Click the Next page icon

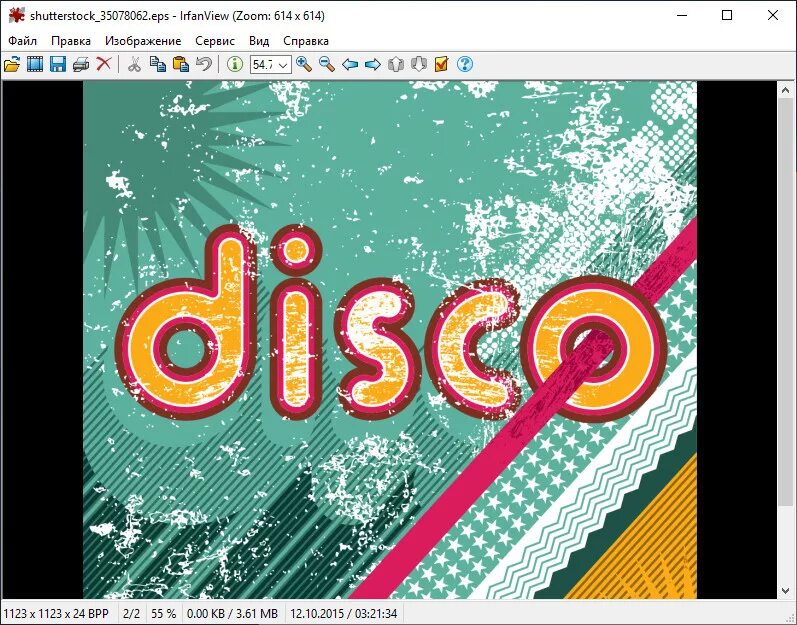(419, 64)
